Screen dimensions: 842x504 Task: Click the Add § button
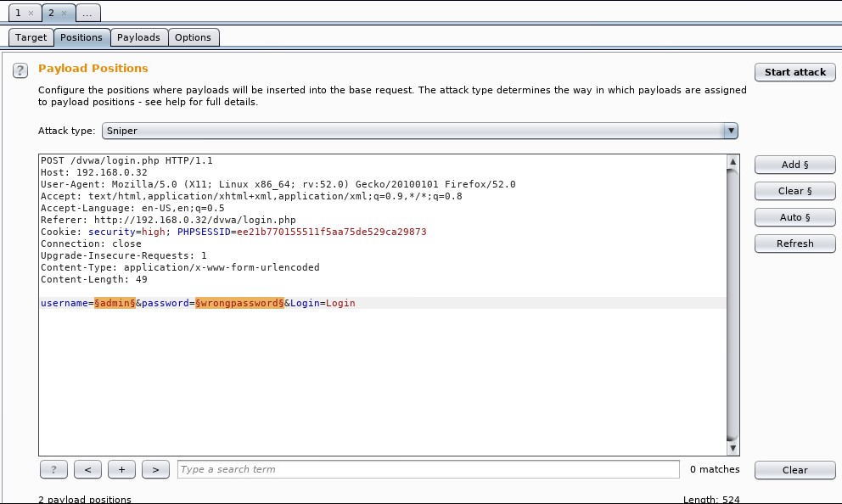[x=794, y=165]
